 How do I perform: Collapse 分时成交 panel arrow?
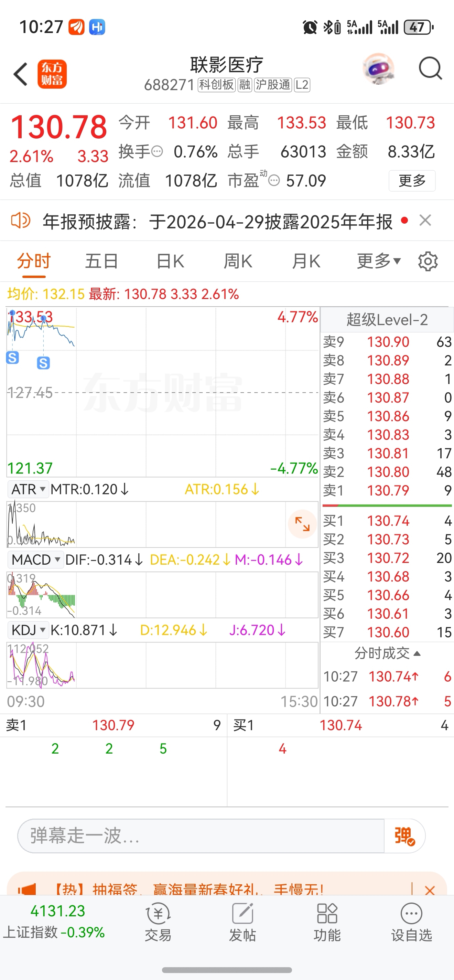coord(417,653)
